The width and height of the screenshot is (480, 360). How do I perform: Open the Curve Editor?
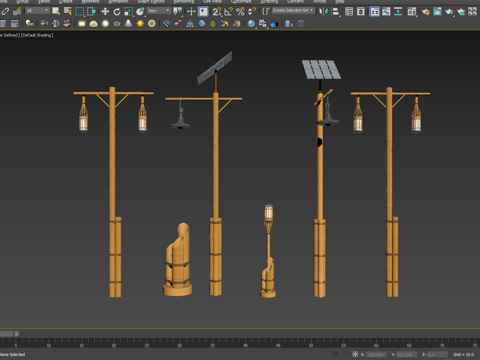point(386,12)
